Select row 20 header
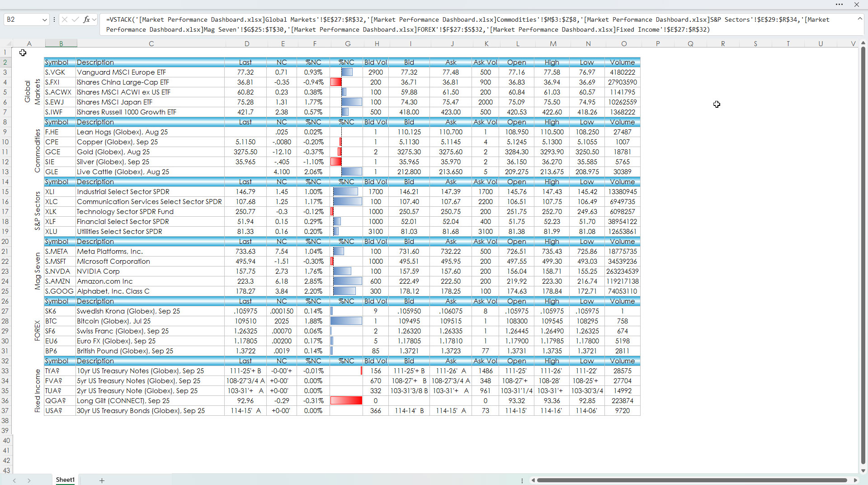This screenshot has width=868, height=485. tap(5, 242)
